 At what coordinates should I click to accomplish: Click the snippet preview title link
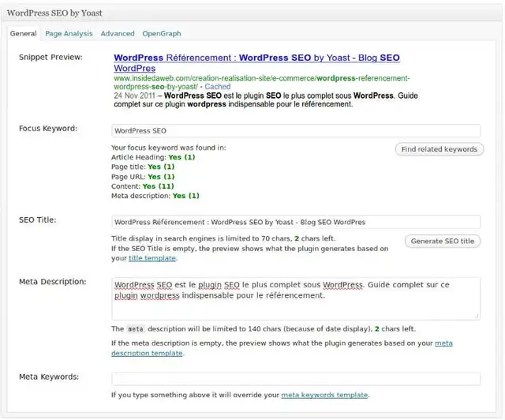(256, 63)
